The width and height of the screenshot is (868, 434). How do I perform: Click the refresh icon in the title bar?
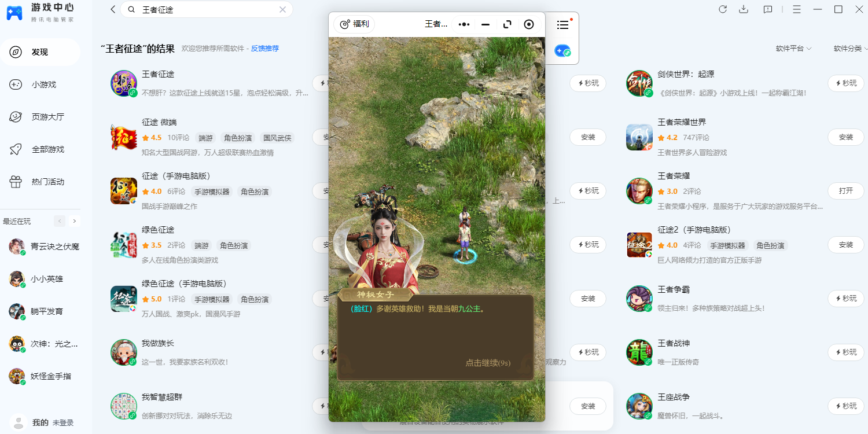tap(723, 9)
